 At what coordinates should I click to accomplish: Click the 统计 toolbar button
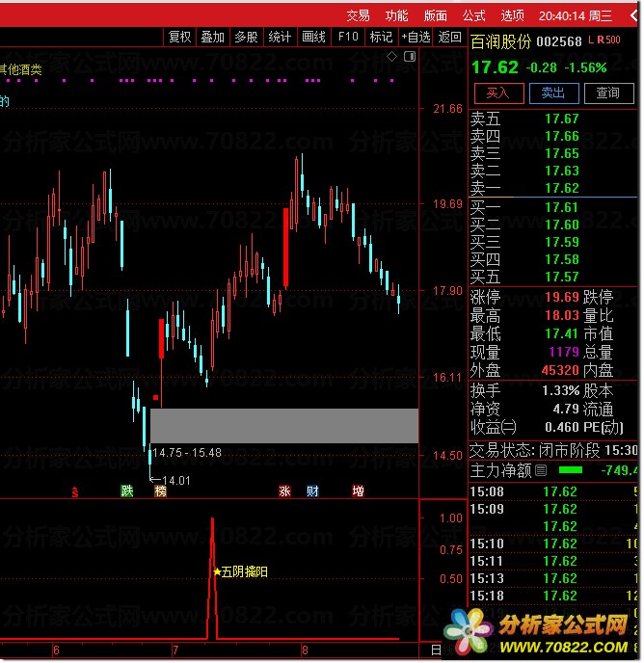coord(280,38)
